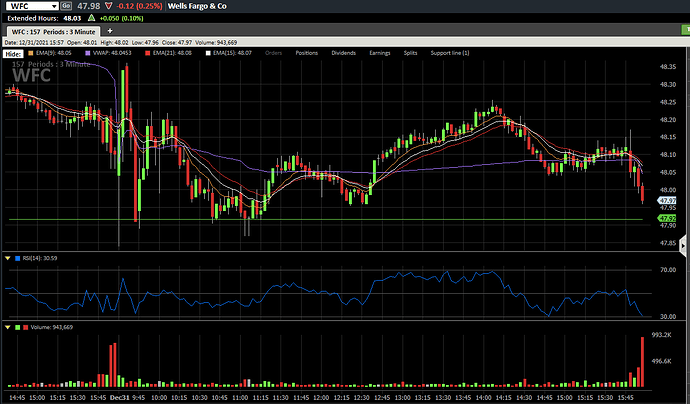This screenshot has height=404, width=690.
Task: Click the Dec31 date label on time axis
Action: coord(120,397)
